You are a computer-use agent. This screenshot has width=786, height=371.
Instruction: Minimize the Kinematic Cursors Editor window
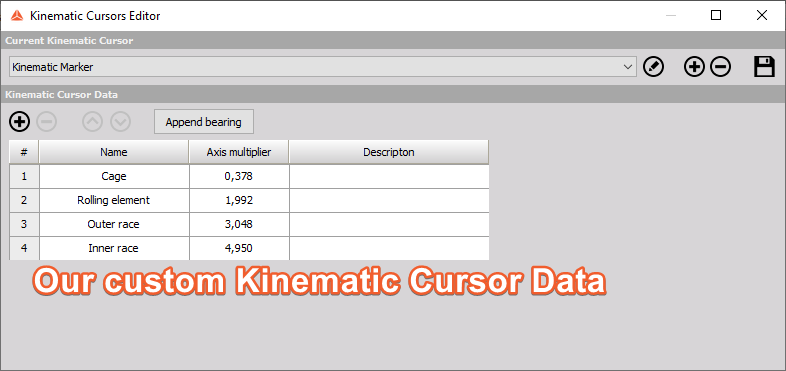click(670, 16)
